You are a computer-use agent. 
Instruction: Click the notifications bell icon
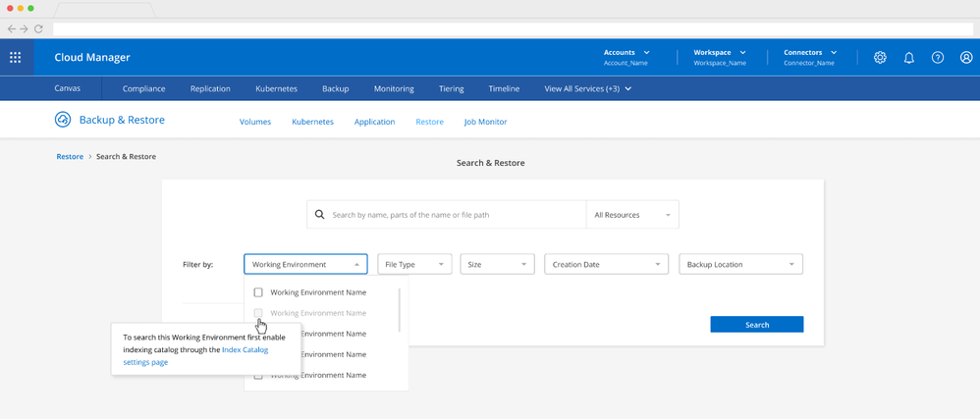pos(908,57)
